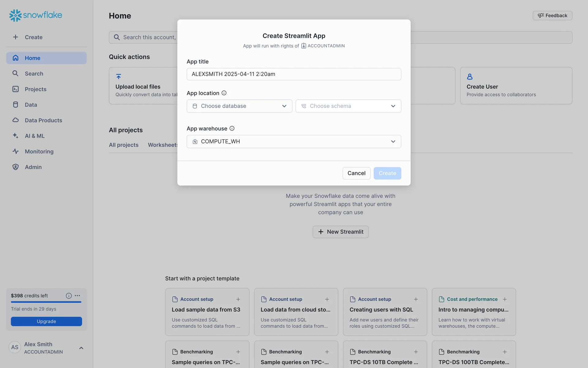Click the credits usage progress bar
The width and height of the screenshot is (588, 368).
[46, 302]
